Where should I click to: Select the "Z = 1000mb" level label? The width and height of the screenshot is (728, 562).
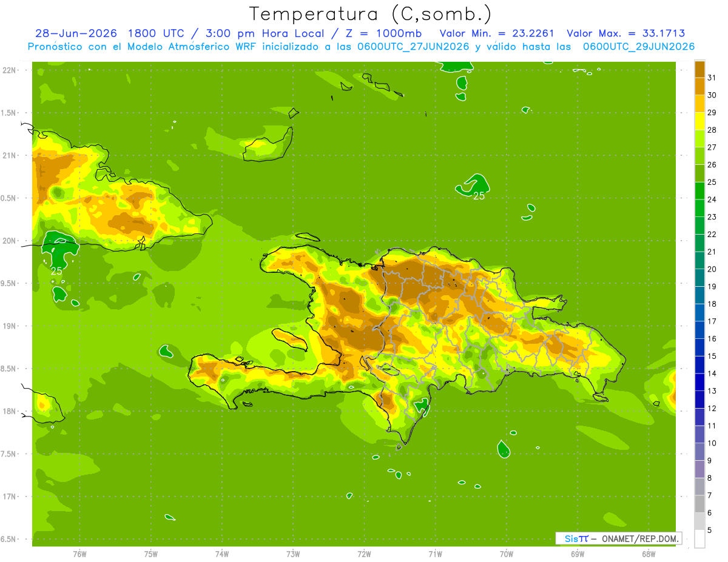pos(383,33)
